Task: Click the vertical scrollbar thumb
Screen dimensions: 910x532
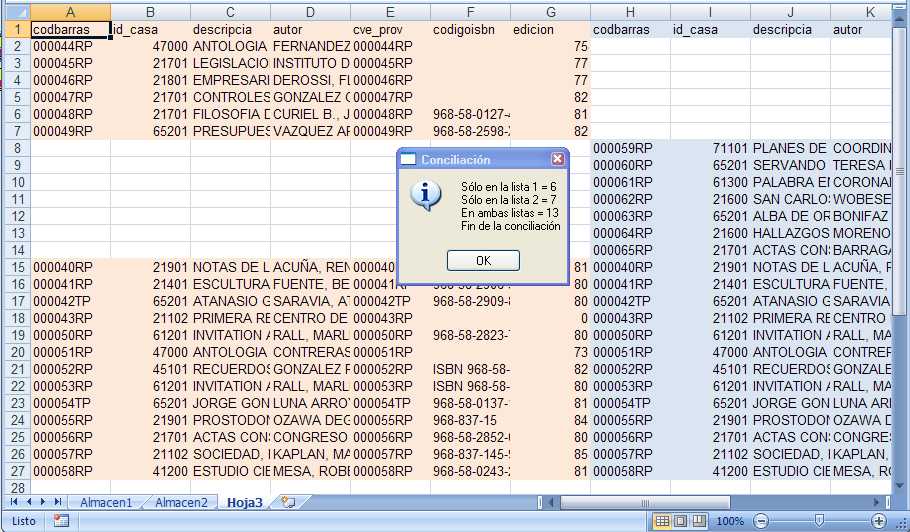Action: click(x=900, y=171)
